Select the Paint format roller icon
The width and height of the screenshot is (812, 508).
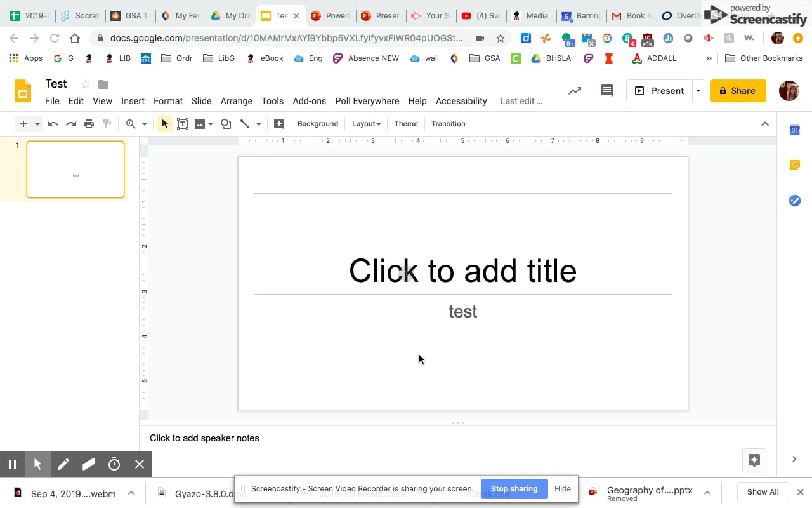pos(107,124)
